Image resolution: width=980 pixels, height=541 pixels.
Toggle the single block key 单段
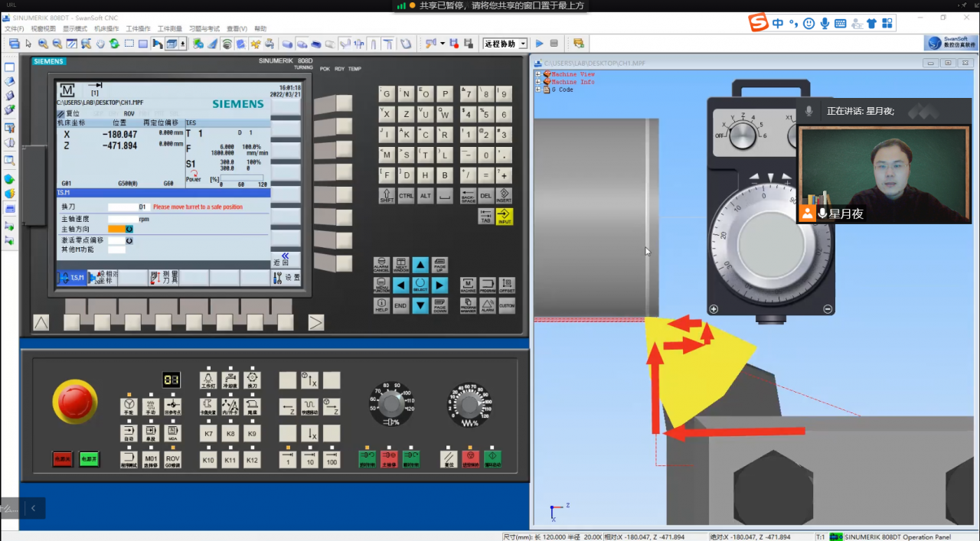point(152,434)
